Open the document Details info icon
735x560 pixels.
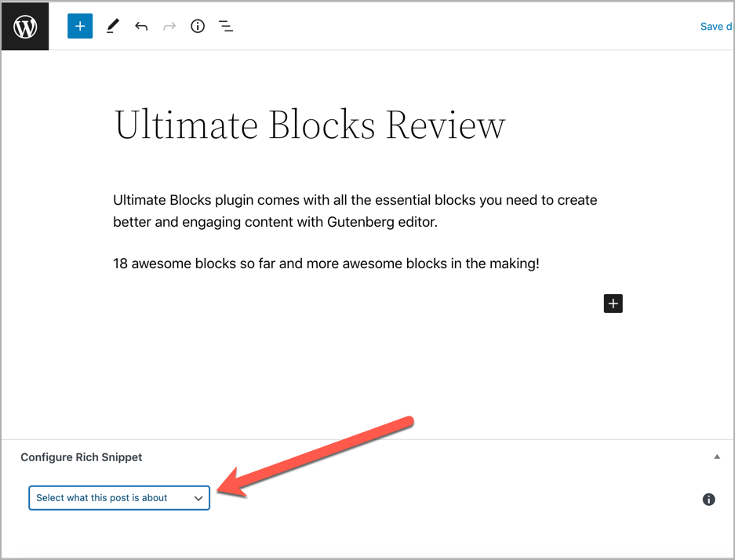tap(198, 27)
